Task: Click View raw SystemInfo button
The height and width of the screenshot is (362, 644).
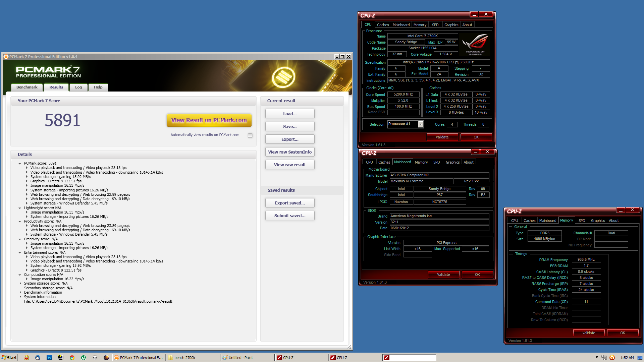Action: (x=290, y=152)
